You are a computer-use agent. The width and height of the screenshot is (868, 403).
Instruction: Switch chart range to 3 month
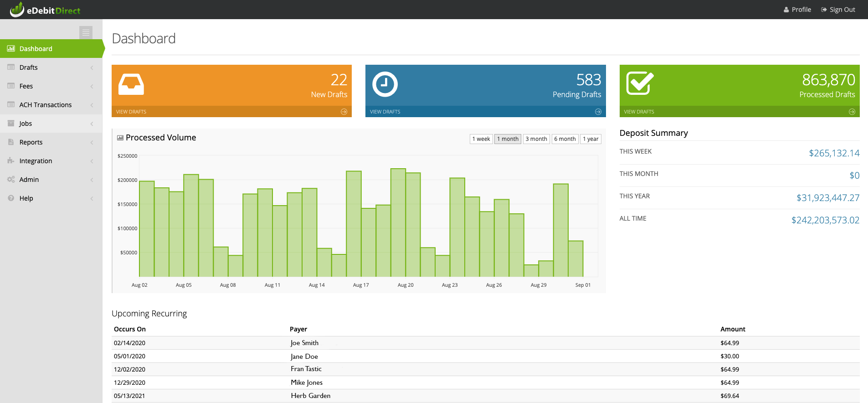click(x=536, y=139)
